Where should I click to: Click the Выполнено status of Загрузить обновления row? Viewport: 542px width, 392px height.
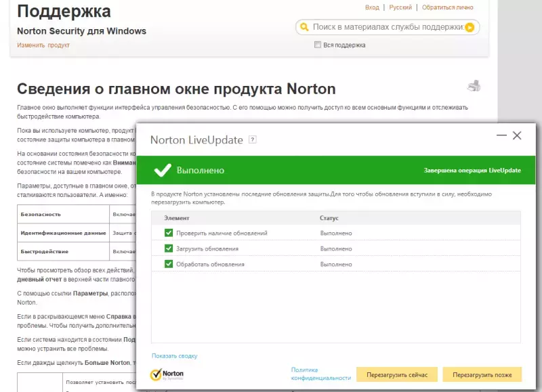click(x=336, y=248)
